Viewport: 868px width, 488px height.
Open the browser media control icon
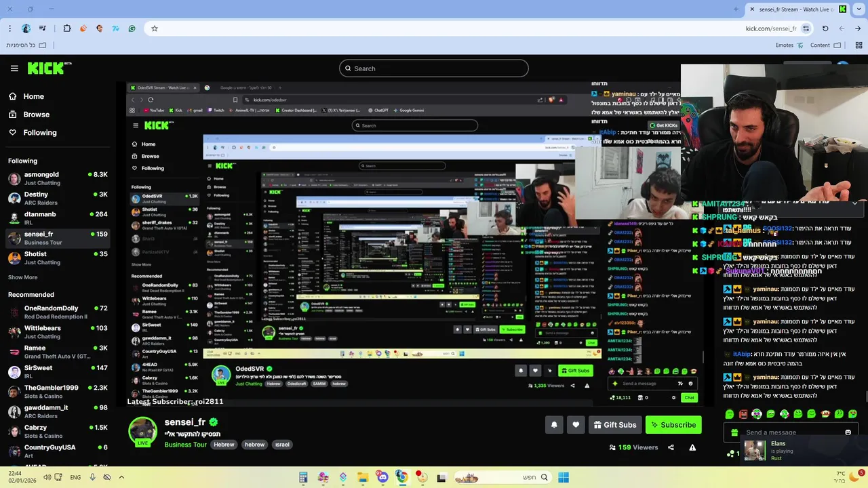[43, 28]
